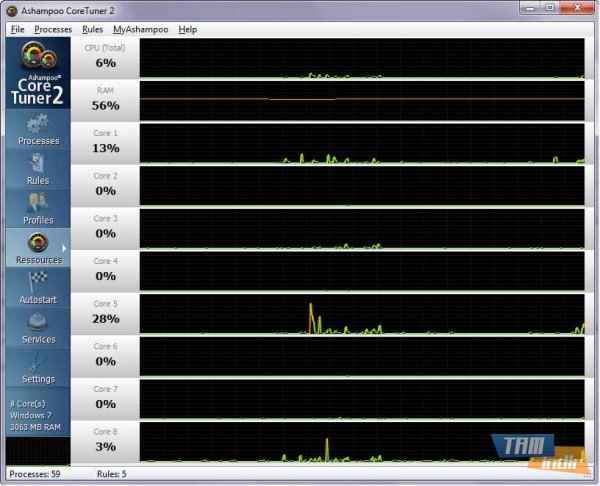
Task: Click the Ashampoo Core Tuner 2 logo
Action: pyautogui.click(x=38, y=73)
